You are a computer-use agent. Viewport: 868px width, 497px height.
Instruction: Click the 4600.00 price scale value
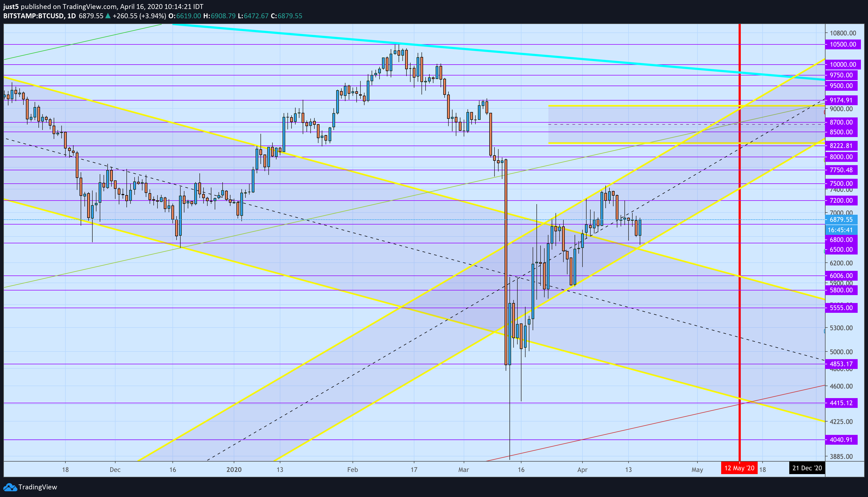click(841, 386)
